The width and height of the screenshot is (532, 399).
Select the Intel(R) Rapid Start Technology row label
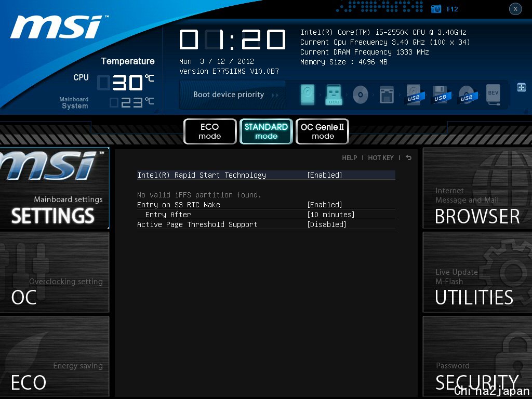coord(202,175)
